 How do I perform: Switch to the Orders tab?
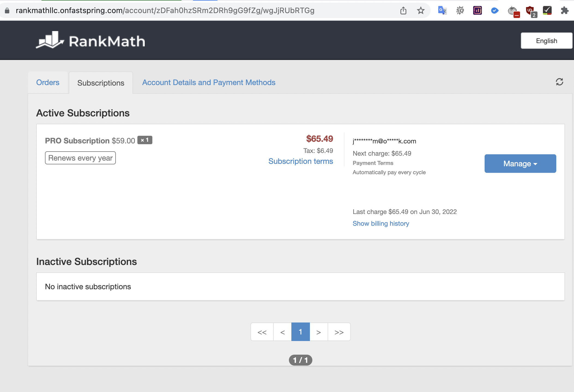click(x=48, y=82)
